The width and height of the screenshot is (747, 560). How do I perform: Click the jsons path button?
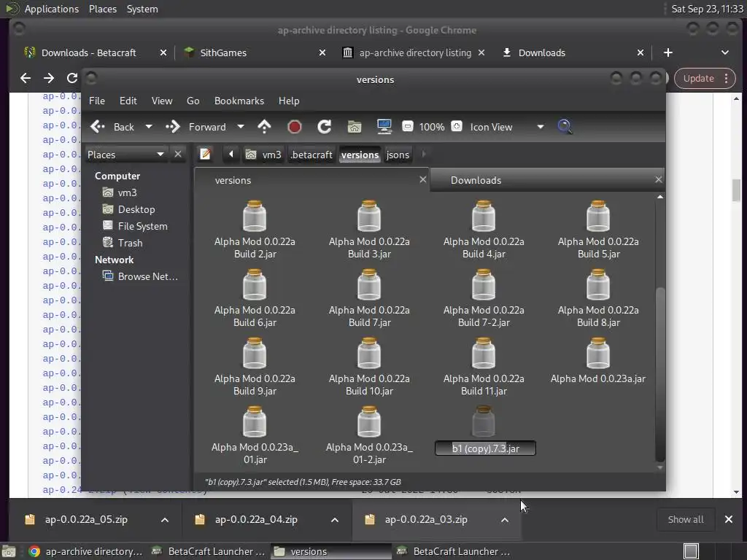[x=398, y=155]
